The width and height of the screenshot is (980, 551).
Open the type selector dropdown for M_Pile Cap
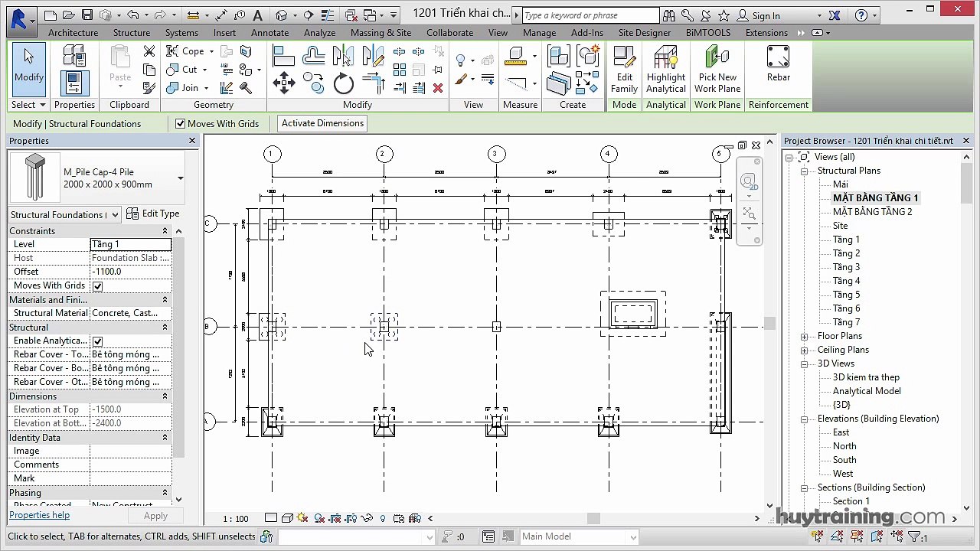click(180, 178)
